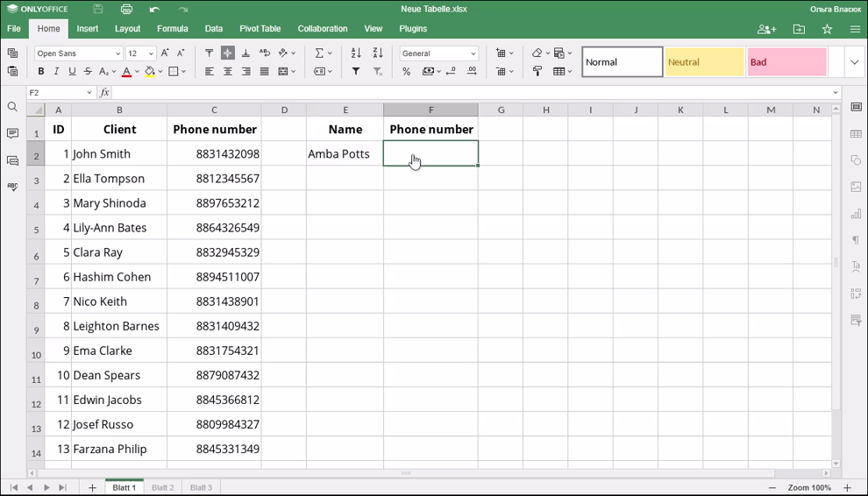Viewport: 868px width, 496px height.
Task: Apply the Normal cell style
Action: [x=623, y=62]
